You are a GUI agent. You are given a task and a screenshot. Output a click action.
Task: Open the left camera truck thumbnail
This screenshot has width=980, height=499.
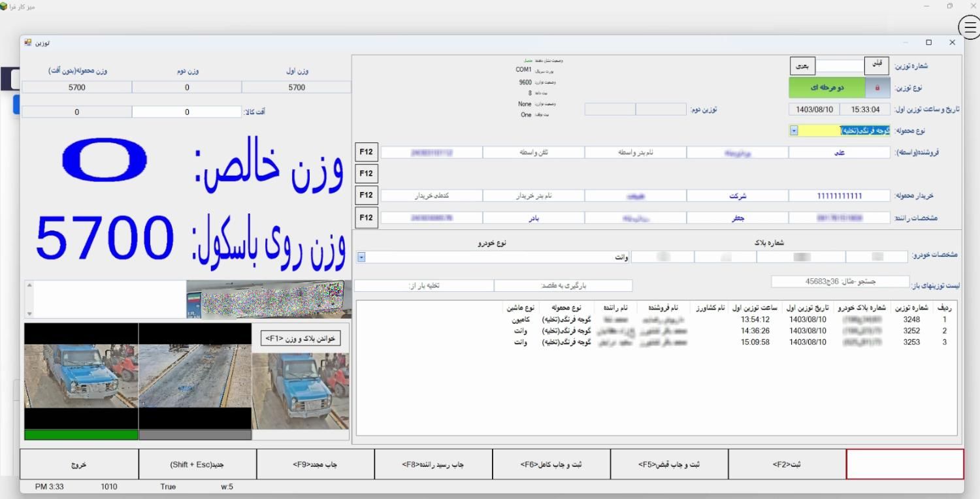(x=81, y=376)
